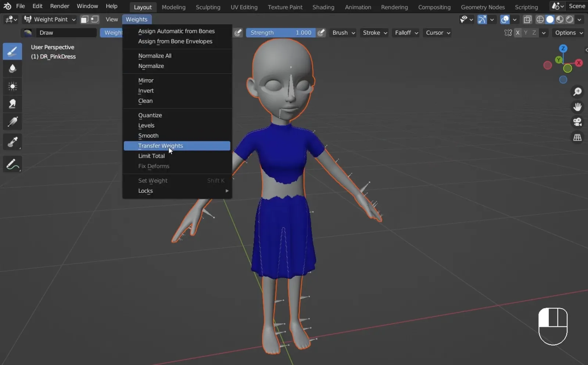Open the Weight Paint mode dropdown

(x=50, y=19)
